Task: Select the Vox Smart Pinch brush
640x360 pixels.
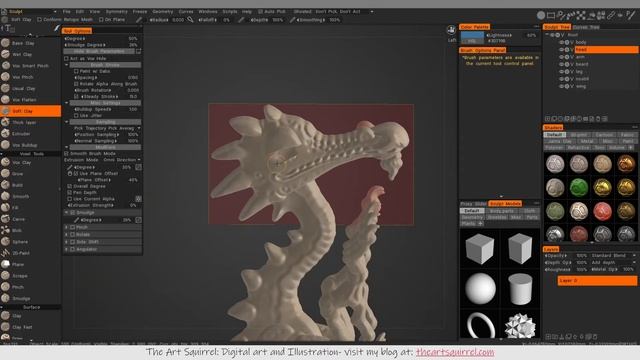Action: click(31, 65)
